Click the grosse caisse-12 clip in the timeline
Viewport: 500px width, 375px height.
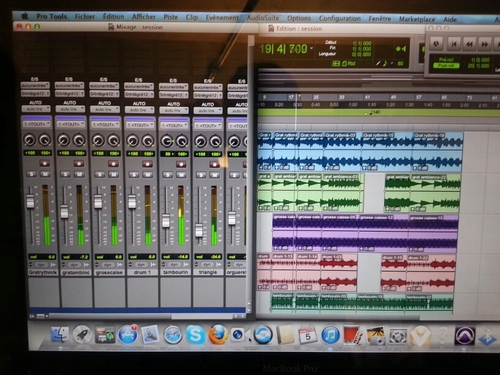383,233
